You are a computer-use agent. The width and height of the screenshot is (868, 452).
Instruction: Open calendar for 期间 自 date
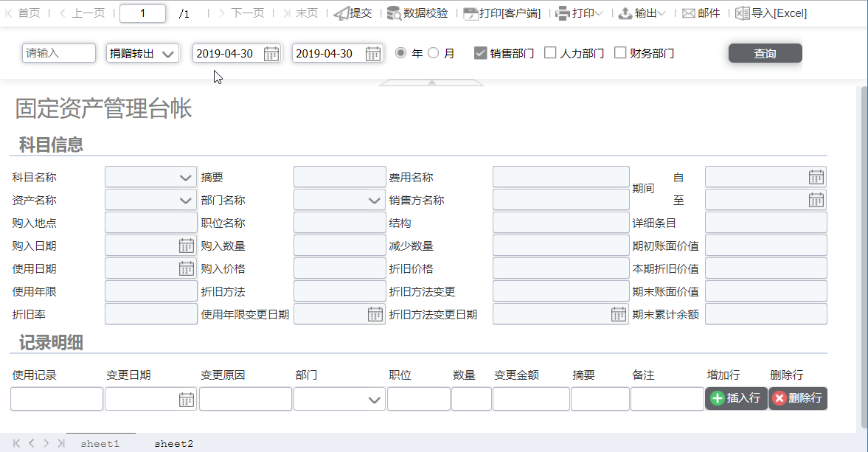(x=816, y=177)
